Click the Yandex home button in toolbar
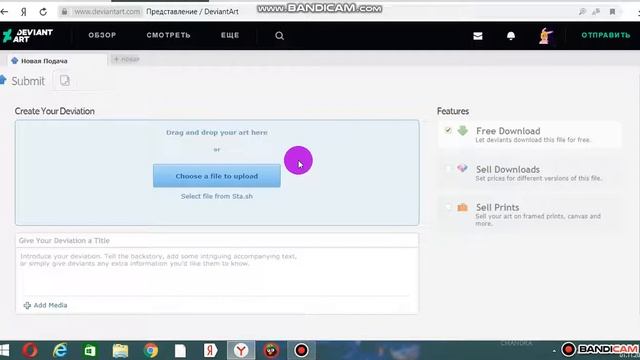The width and height of the screenshot is (640, 360). pos(24,12)
